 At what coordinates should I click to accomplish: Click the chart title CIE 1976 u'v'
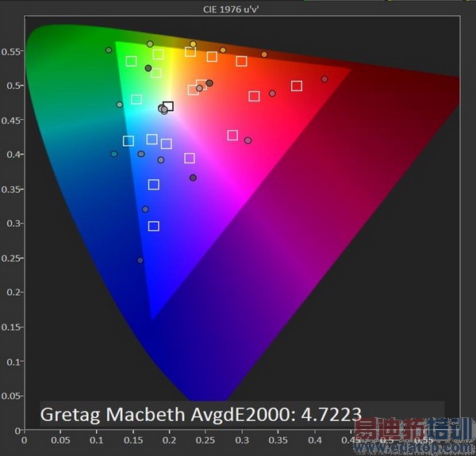231,10
